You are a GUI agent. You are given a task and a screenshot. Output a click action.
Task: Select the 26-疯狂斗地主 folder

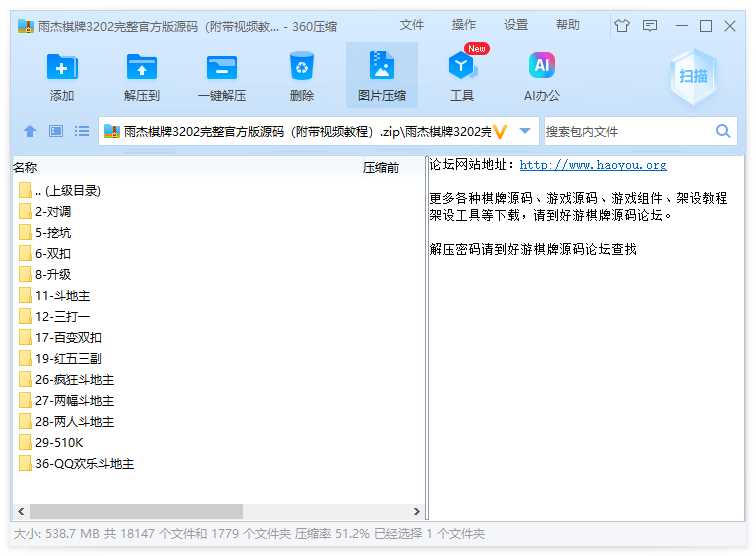(67, 380)
